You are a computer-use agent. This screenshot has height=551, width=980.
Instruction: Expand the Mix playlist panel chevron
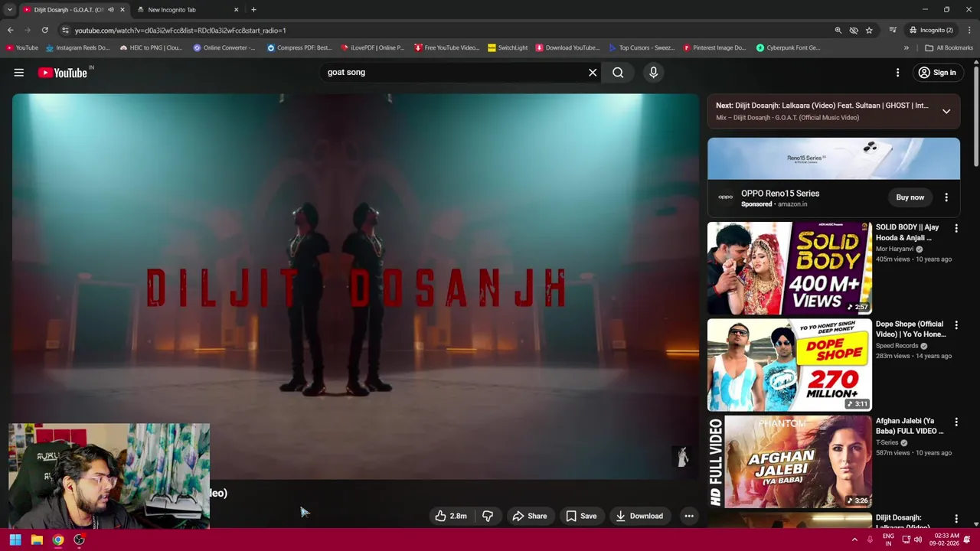pyautogui.click(x=946, y=111)
